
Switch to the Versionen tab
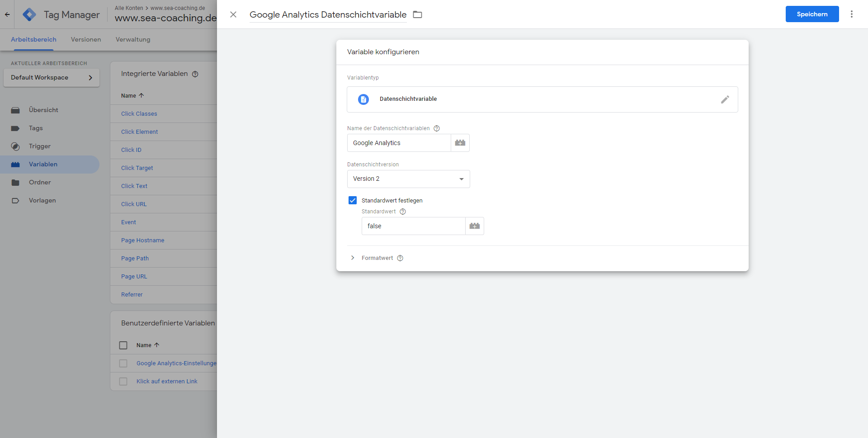tap(86, 40)
